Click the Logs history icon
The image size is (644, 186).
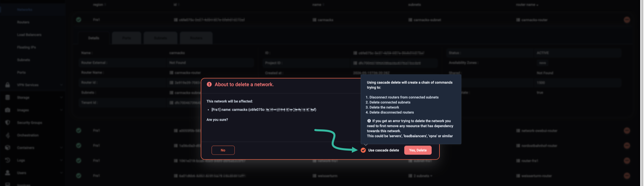(x=7, y=160)
